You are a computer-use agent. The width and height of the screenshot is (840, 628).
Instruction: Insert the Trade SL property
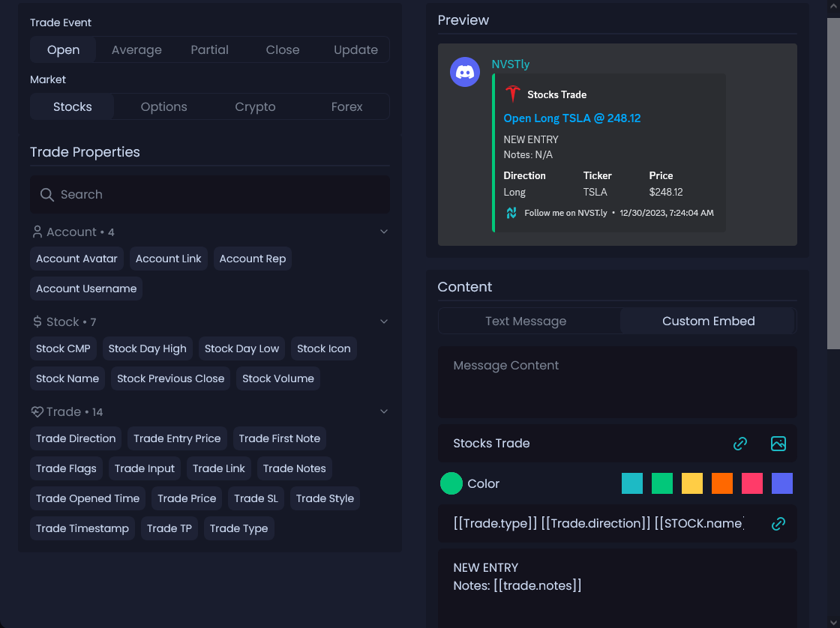pyautogui.click(x=256, y=498)
